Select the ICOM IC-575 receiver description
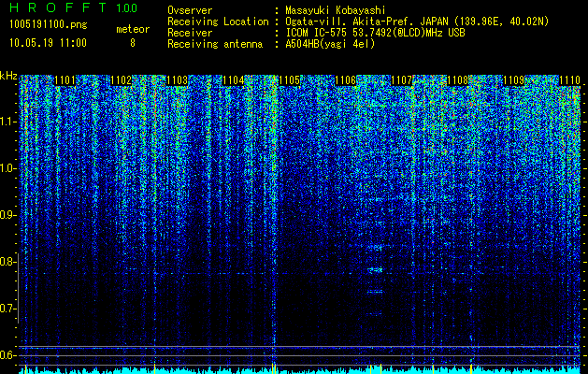The image size is (588, 374). click(375, 33)
